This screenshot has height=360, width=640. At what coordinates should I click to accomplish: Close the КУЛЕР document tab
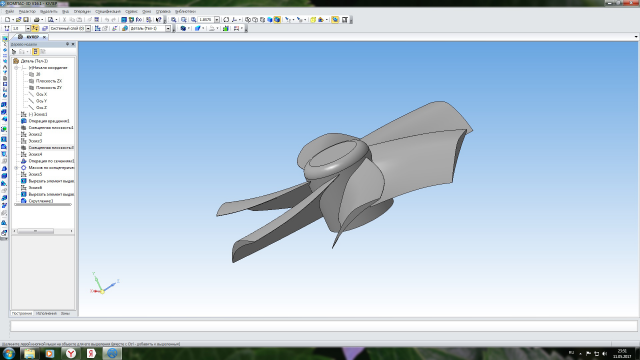(x=44, y=37)
